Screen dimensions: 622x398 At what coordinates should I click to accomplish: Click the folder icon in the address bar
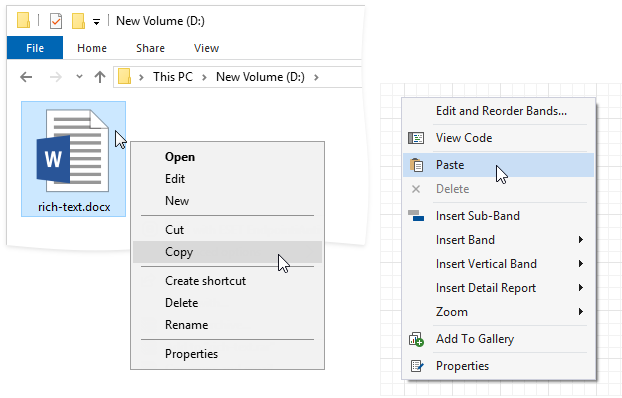125,77
